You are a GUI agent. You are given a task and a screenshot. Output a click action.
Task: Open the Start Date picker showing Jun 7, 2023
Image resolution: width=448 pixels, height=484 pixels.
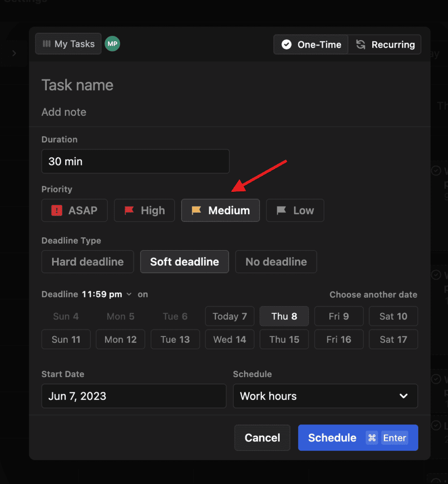pyautogui.click(x=134, y=396)
